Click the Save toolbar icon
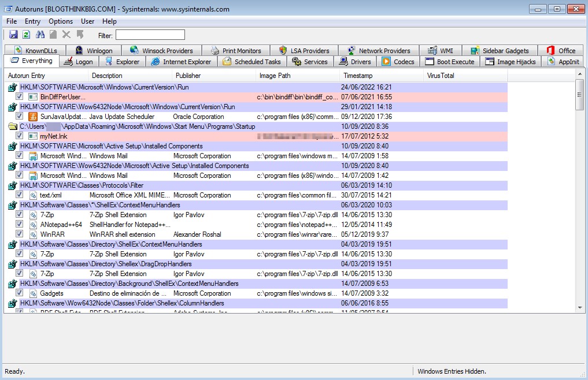Image resolution: width=588 pixels, height=380 pixels. (13, 35)
